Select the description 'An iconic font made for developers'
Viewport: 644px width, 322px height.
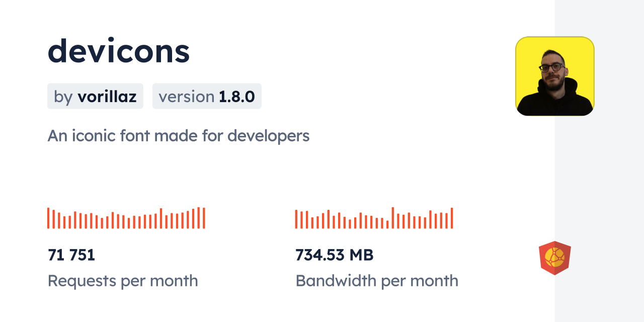click(179, 135)
